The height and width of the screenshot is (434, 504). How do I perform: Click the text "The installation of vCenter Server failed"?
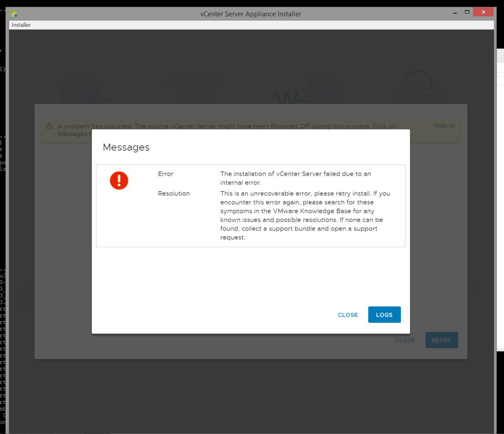[x=280, y=174]
